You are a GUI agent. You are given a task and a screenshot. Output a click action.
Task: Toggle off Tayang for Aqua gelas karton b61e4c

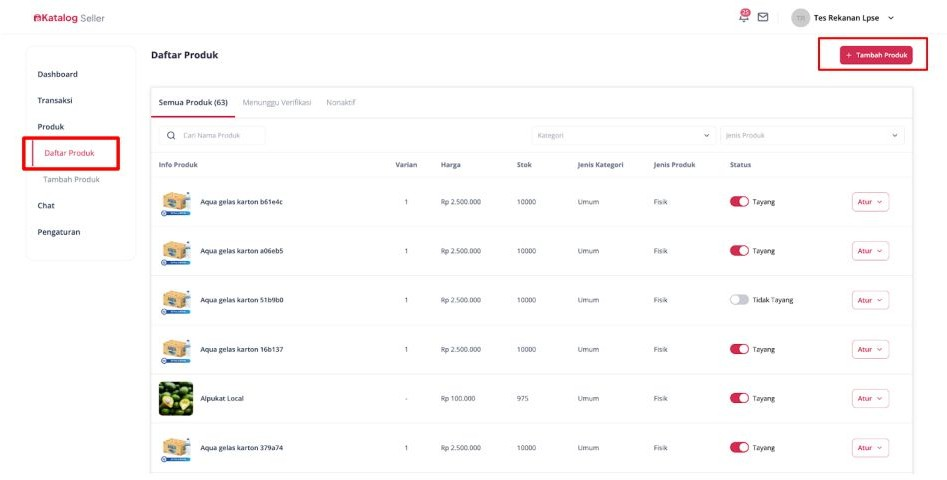[x=739, y=202]
